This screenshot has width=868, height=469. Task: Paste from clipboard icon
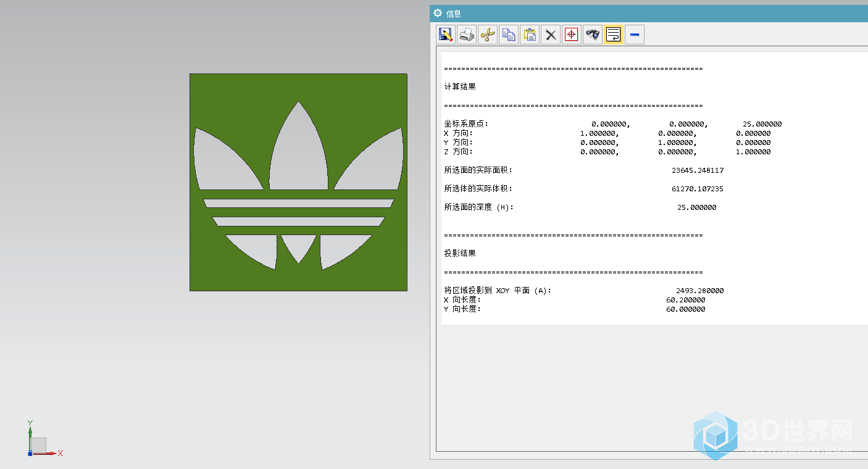point(530,35)
